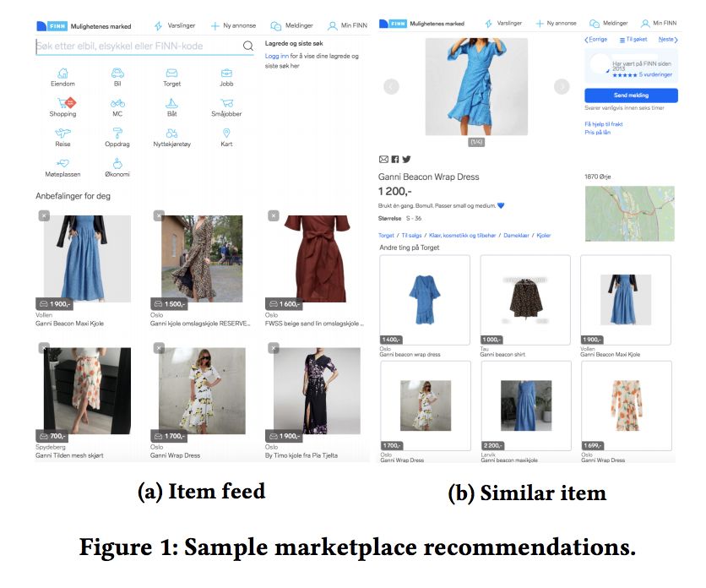Open the Bil category icon
The image size is (706, 588).
pos(117,73)
